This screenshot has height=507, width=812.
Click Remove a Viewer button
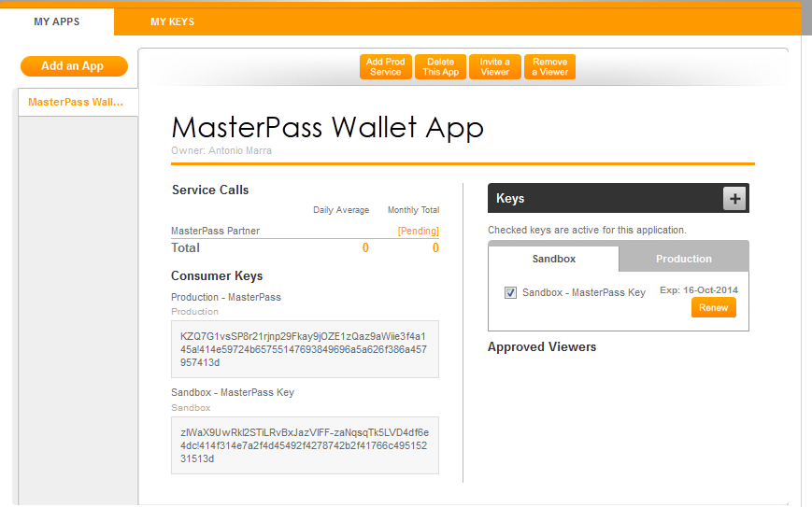pos(550,66)
